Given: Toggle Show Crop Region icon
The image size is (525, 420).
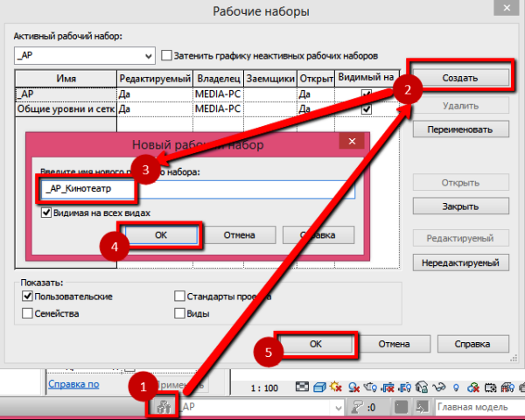Looking at the screenshot, I should click(405, 388).
